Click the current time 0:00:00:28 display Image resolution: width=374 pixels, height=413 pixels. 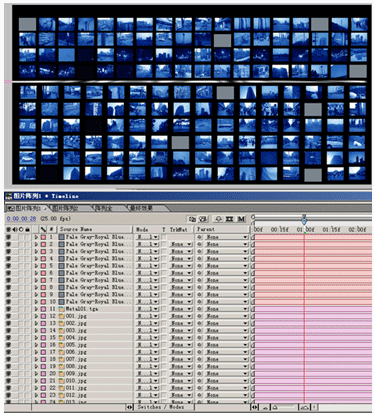[x=21, y=219]
